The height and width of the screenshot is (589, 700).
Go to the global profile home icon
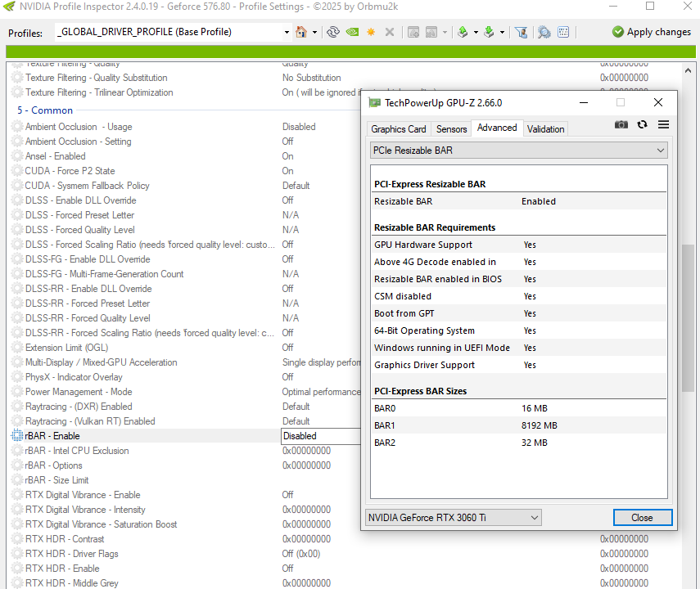301,32
